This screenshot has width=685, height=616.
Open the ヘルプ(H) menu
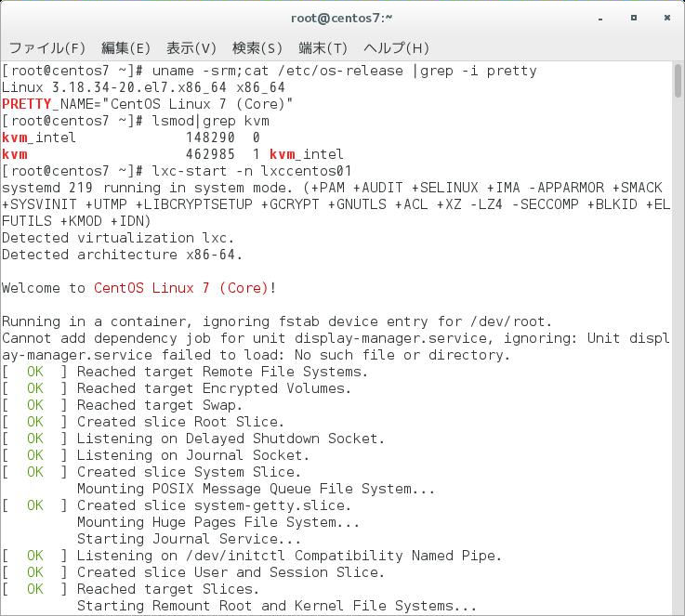click(396, 48)
